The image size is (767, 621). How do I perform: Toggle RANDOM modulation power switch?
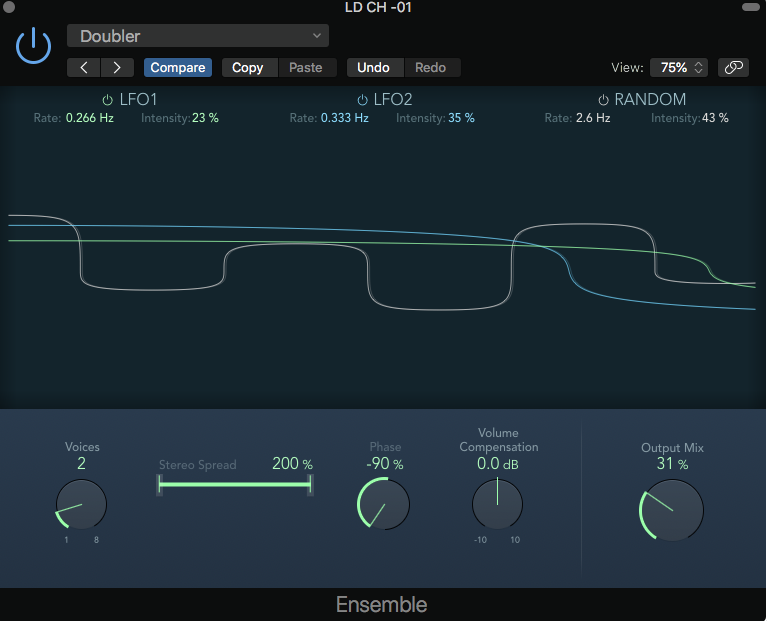click(x=603, y=100)
